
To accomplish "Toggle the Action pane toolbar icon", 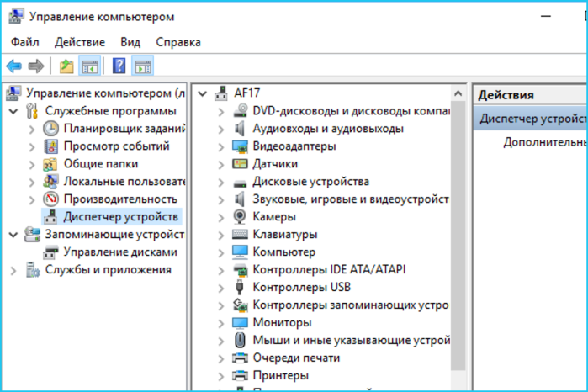I will point(142,66).
